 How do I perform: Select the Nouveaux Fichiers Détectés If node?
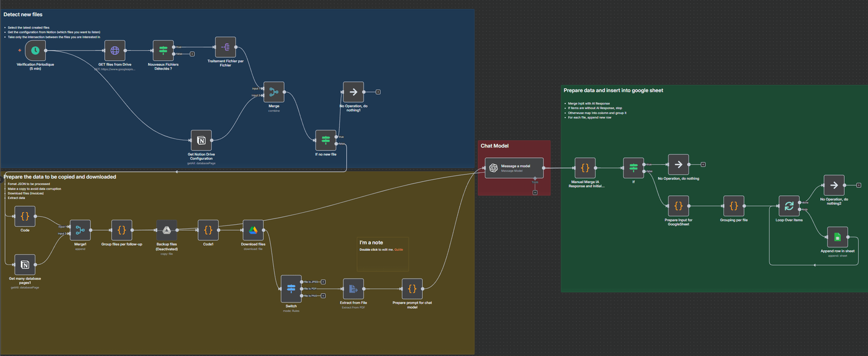coord(163,51)
